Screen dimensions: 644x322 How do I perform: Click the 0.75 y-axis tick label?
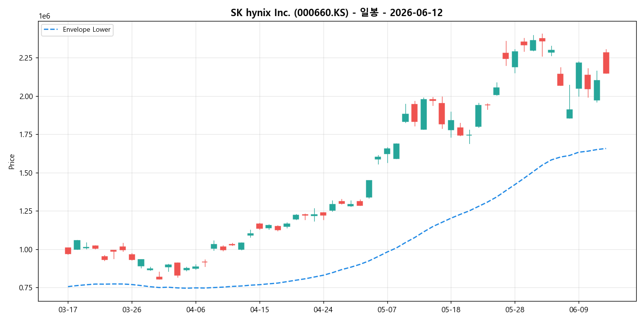pos(25,288)
